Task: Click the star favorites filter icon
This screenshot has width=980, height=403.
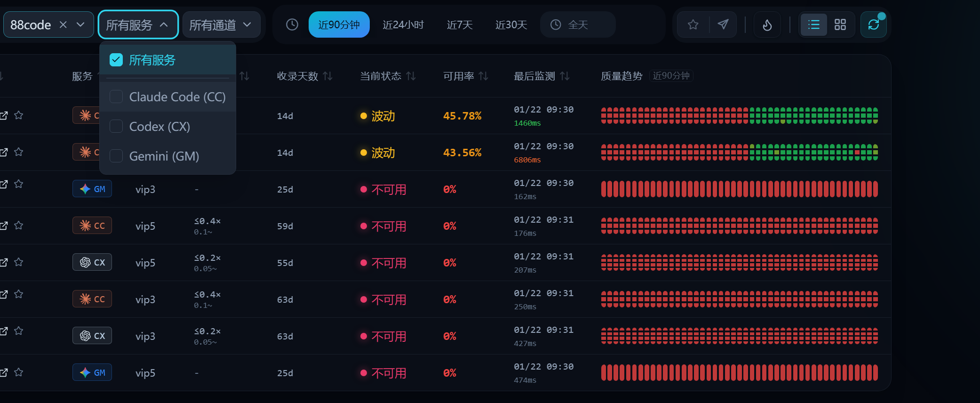Action: (x=693, y=24)
